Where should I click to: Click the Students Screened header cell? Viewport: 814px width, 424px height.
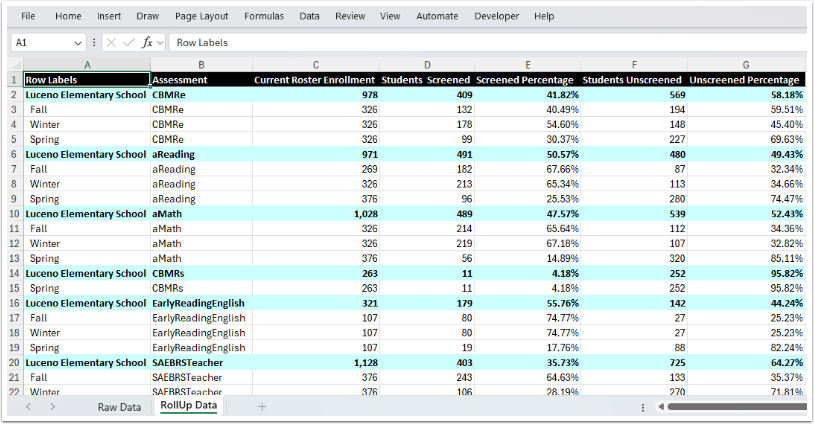point(427,79)
